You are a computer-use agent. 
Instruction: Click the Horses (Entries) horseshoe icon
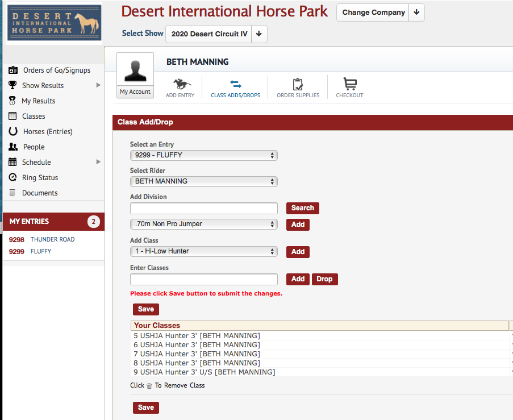pos(12,131)
